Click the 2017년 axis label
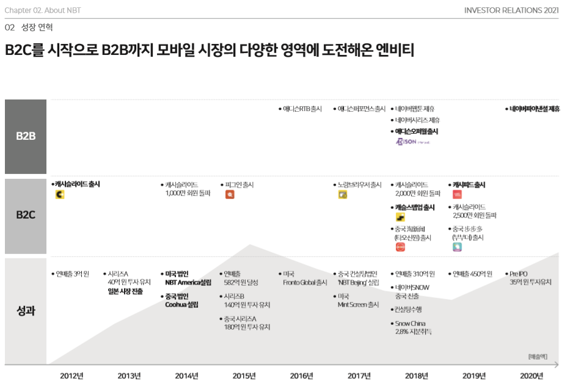The height and width of the screenshot is (392, 565). coord(359,376)
